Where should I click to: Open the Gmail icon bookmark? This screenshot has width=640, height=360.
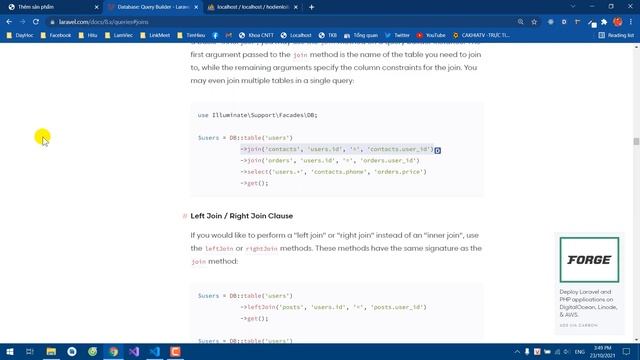pos(229,36)
